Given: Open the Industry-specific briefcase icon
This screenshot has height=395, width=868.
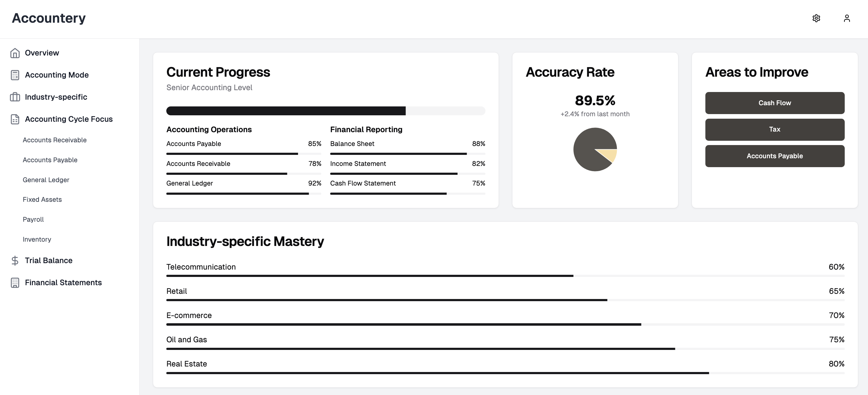Looking at the screenshot, I should [15, 97].
